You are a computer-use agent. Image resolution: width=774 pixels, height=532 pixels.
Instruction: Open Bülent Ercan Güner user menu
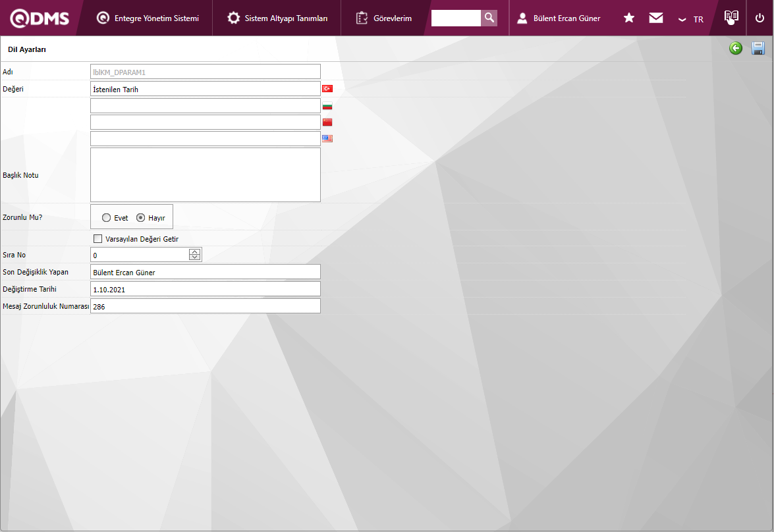[559, 18]
